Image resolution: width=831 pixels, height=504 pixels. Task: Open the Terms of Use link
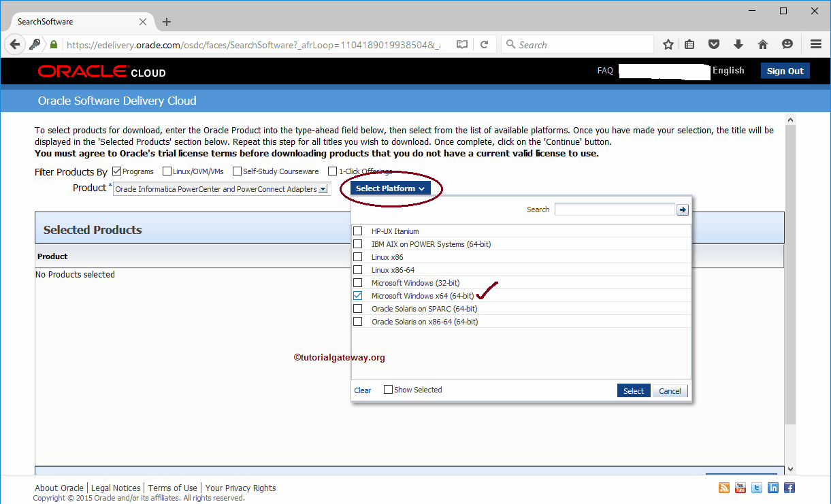pos(173,488)
